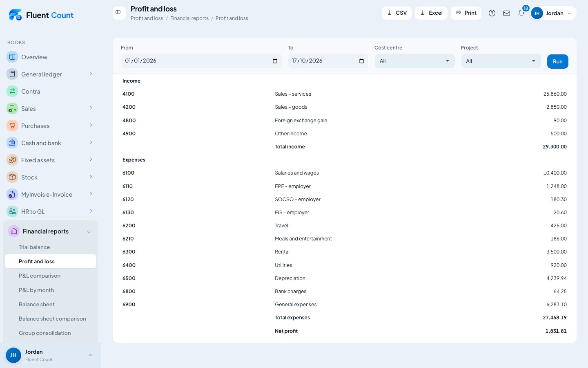The image size is (588, 368).
Task: Click the Fixed assets icon
Action: click(x=12, y=160)
